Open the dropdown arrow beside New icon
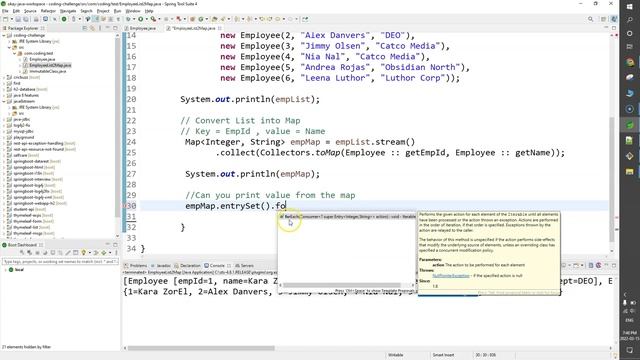 coord(11,19)
